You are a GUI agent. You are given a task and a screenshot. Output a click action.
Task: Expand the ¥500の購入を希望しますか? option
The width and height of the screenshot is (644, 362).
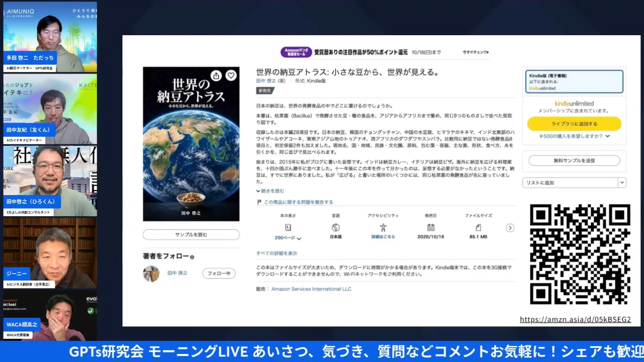tap(574, 136)
